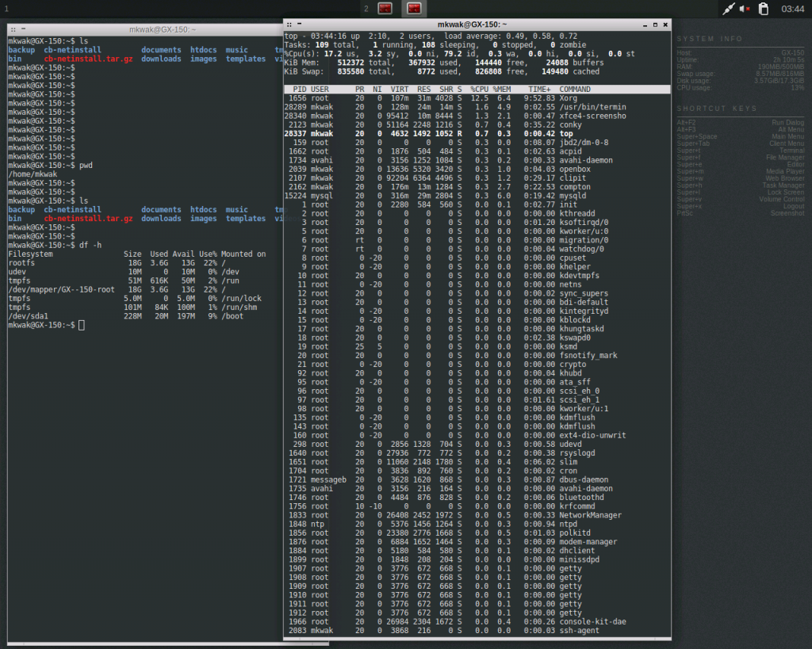The height and width of the screenshot is (649, 812).
Task: Open the window menu of the left terminal
Action: pos(13,29)
